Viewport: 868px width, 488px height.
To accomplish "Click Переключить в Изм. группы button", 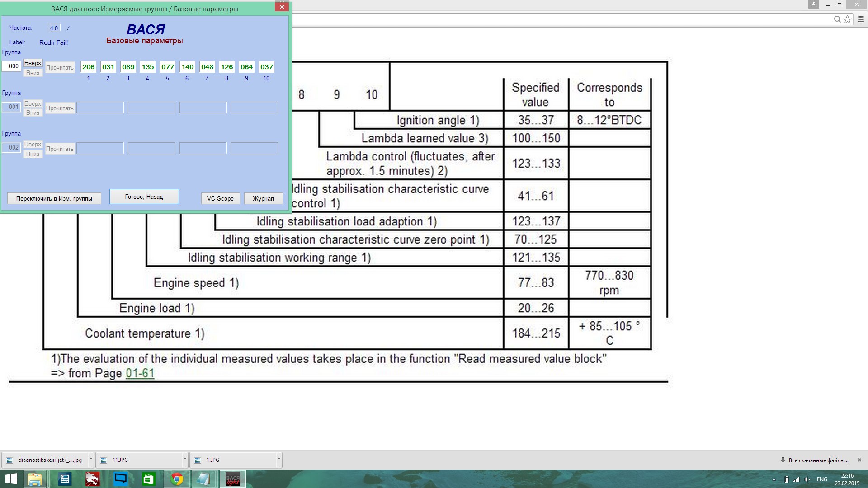I will [x=54, y=198].
